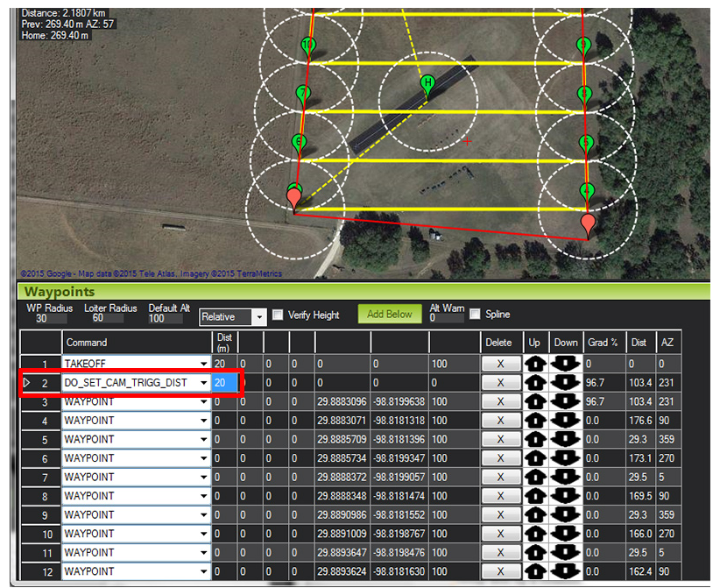
Task: Move row 4 waypoint up arrow
Action: click(535, 421)
